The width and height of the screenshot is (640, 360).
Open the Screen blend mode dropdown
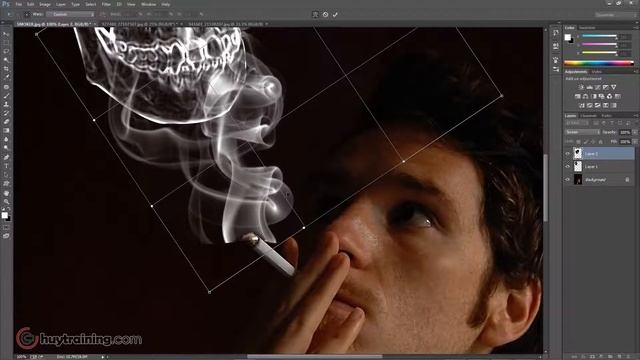point(582,132)
